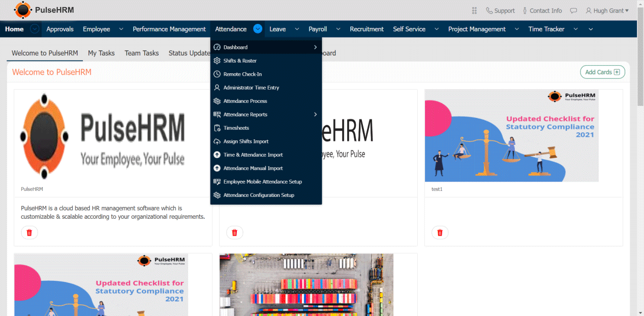Screen dimensions: 644x316
Task: Click the Statutory Compliance 2021 thumbnail
Action: pos(511,136)
